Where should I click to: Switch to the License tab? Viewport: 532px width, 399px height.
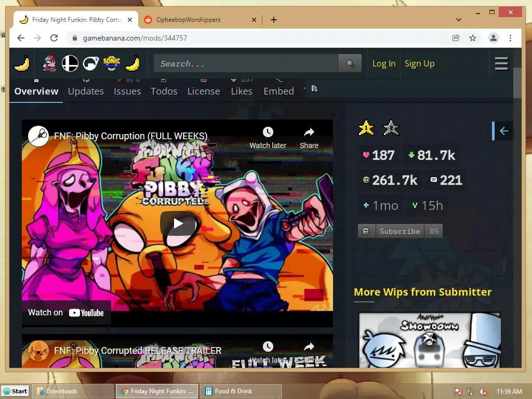coord(204,91)
